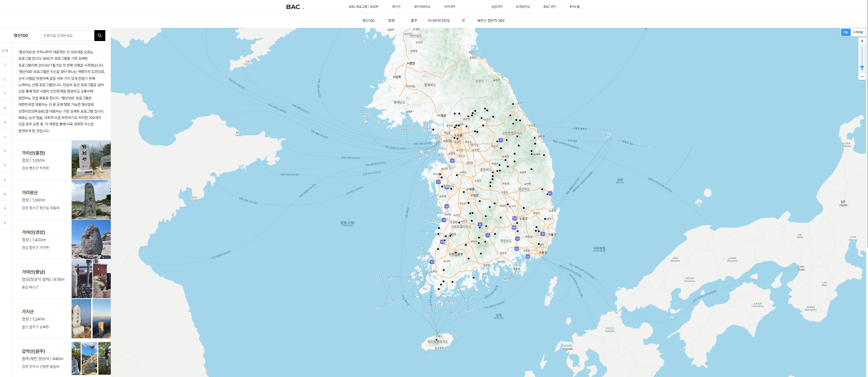
Task: Zoom in the map with plus button
Action: 862,41
